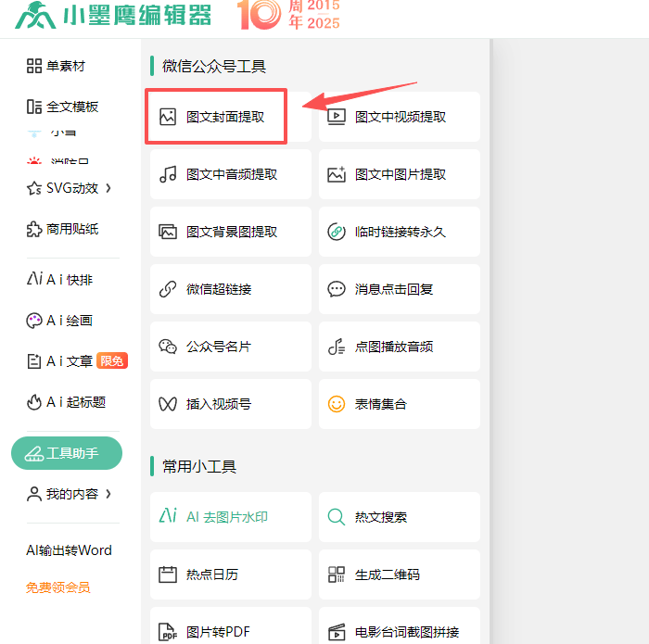Click the link icon for 微信超链接
Viewport: 649px width, 644px height.
coord(168,289)
